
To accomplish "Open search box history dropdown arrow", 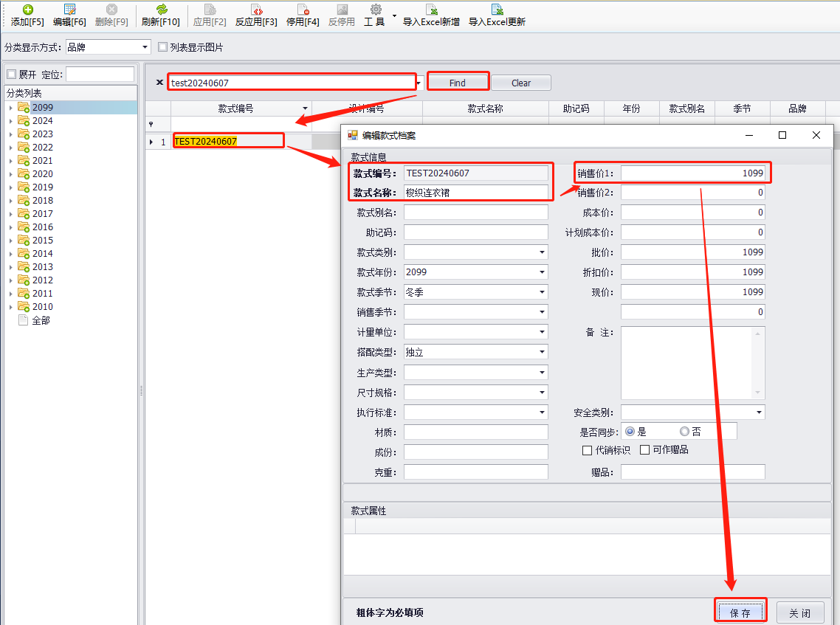I will point(419,83).
